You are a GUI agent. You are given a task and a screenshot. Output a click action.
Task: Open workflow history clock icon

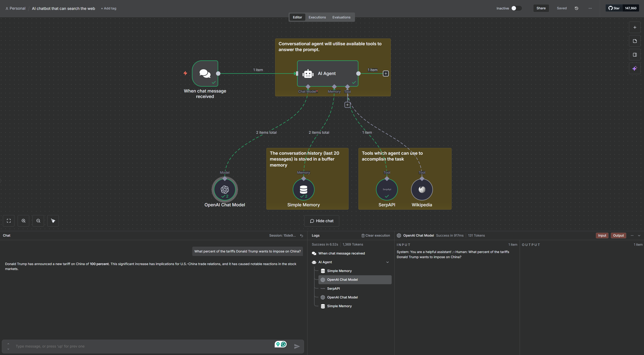coord(576,8)
